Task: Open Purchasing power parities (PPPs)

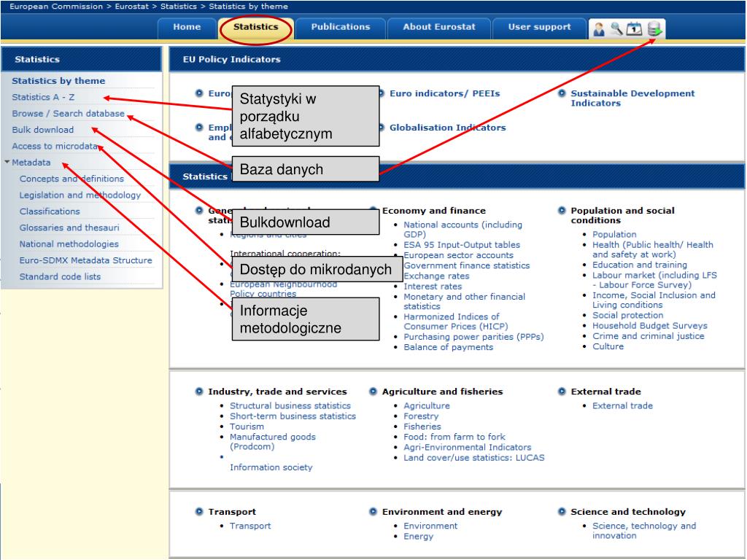Action: [473, 337]
